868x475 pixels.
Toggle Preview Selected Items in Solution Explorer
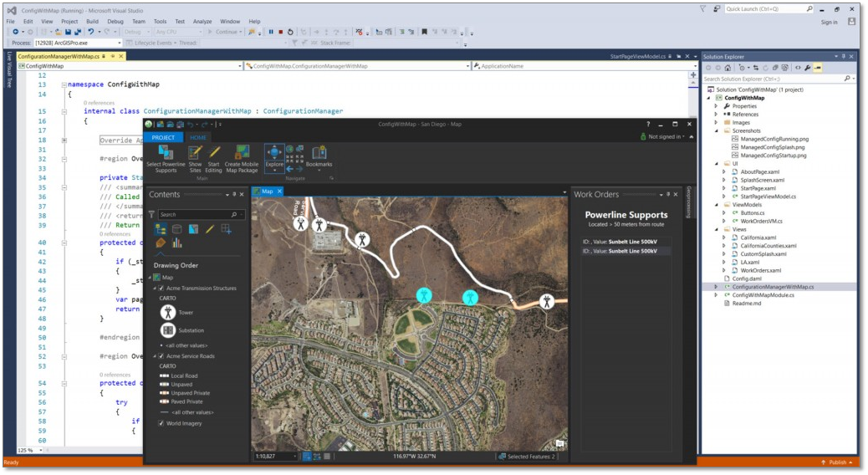coord(818,68)
